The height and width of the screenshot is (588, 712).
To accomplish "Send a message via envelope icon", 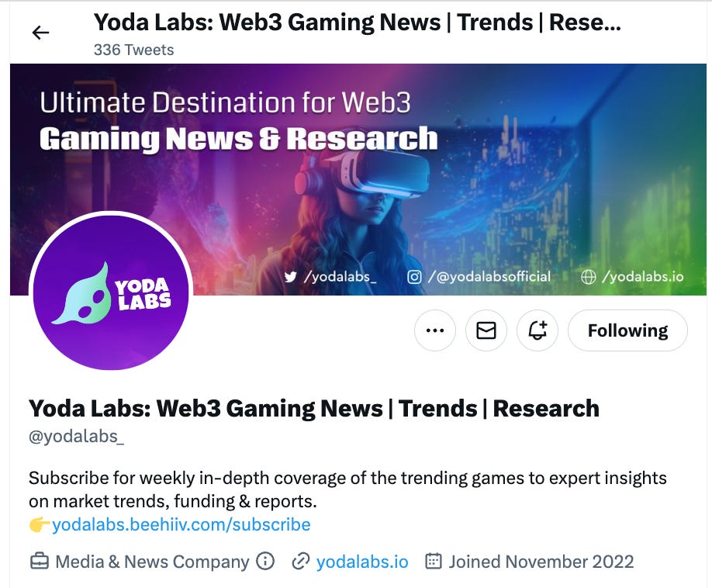I will (x=486, y=330).
